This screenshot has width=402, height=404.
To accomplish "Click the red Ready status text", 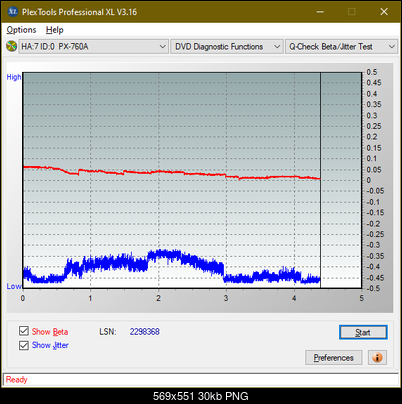I will tap(16, 380).
